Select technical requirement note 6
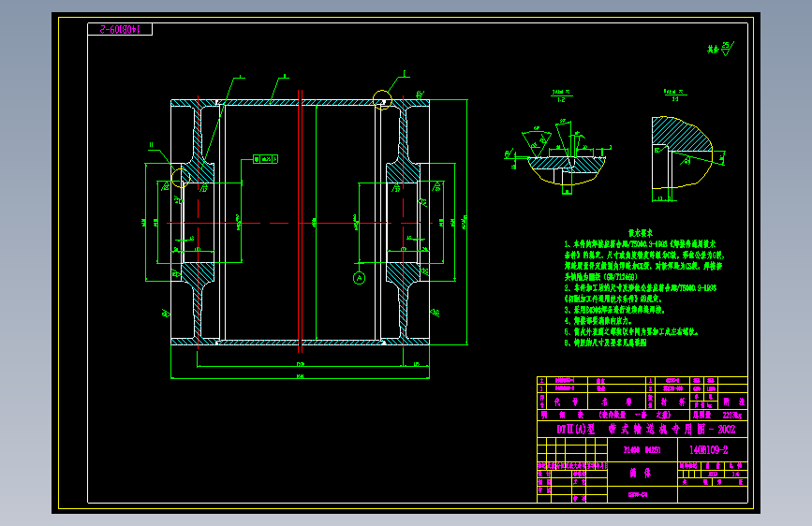The height and width of the screenshot is (526, 812). point(605,343)
